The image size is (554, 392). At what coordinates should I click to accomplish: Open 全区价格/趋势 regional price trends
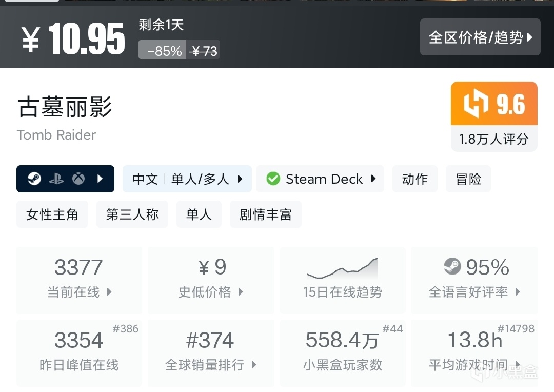click(x=480, y=37)
